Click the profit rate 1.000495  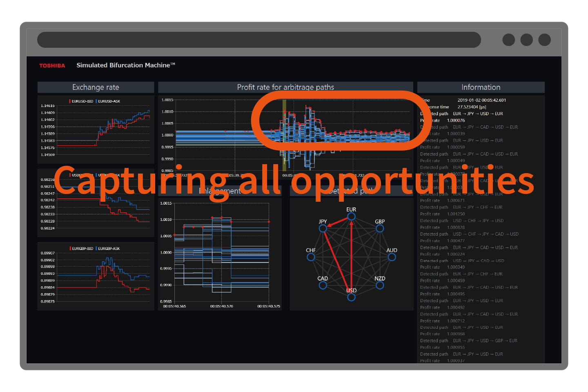coord(456,294)
